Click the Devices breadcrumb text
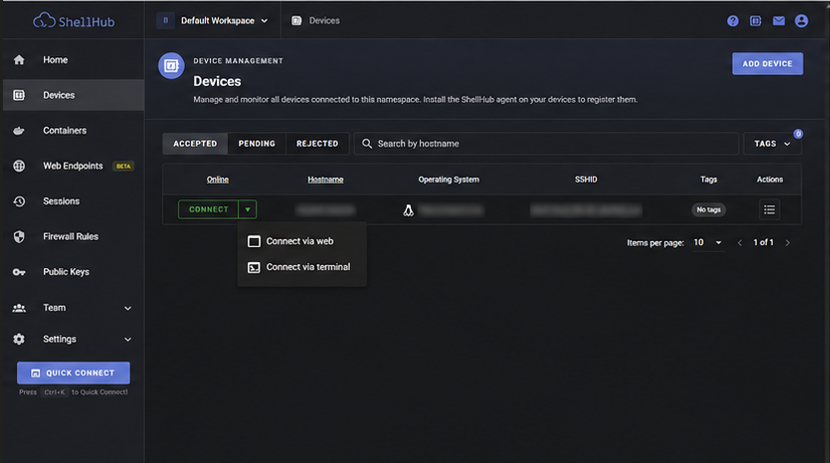The width and height of the screenshot is (830, 463). [324, 21]
